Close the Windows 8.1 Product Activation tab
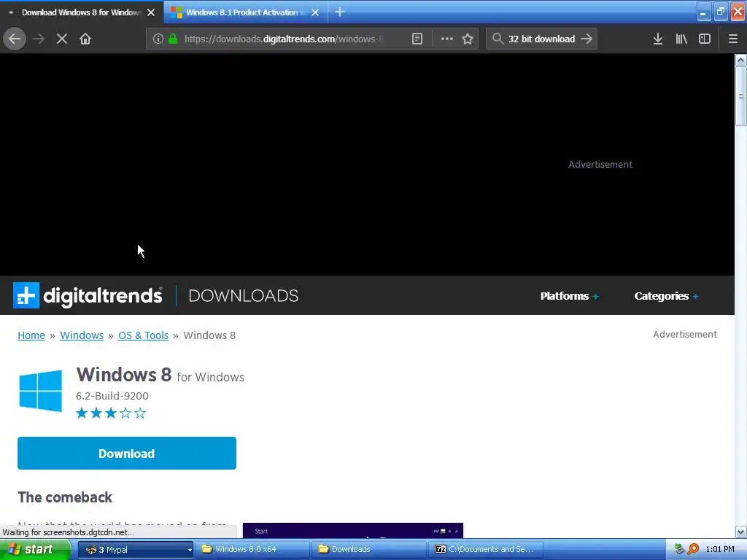 pos(315,12)
